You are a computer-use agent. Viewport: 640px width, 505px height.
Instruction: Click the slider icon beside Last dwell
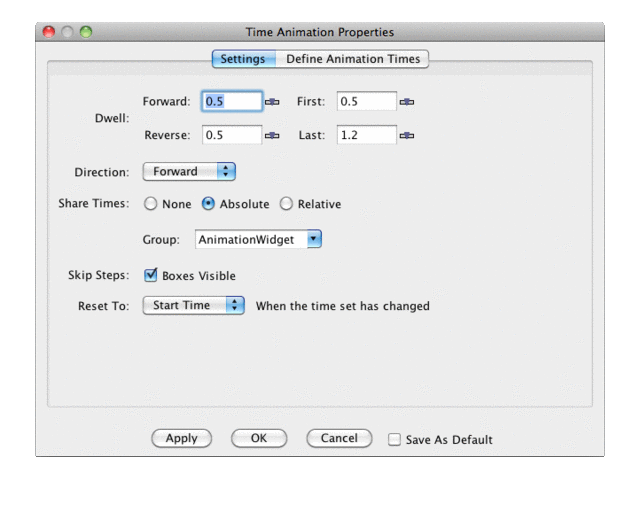pyautogui.click(x=406, y=135)
